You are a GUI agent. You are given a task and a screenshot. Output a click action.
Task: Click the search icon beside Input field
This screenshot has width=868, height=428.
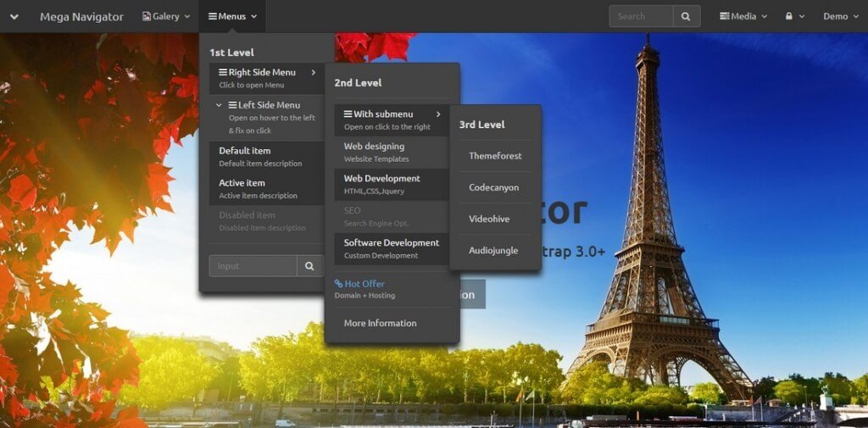coord(310,266)
